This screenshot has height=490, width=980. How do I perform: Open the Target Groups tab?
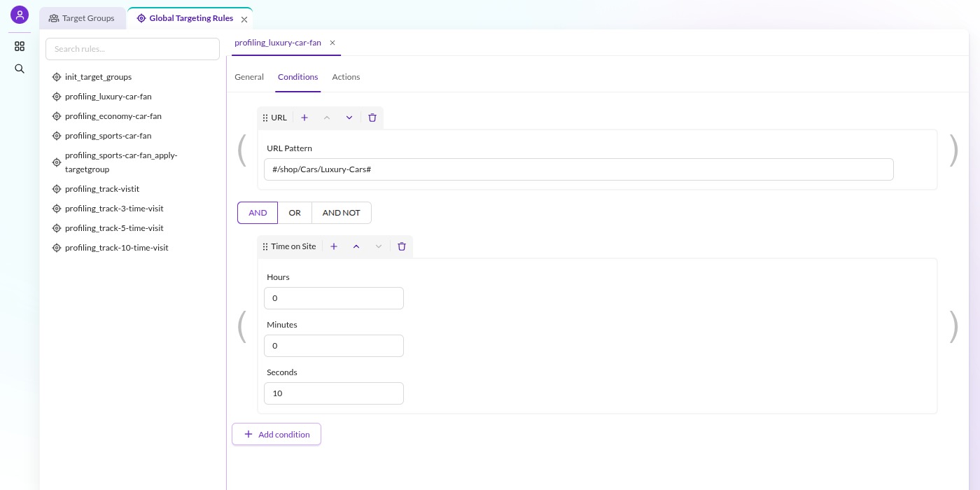pos(82,18)
